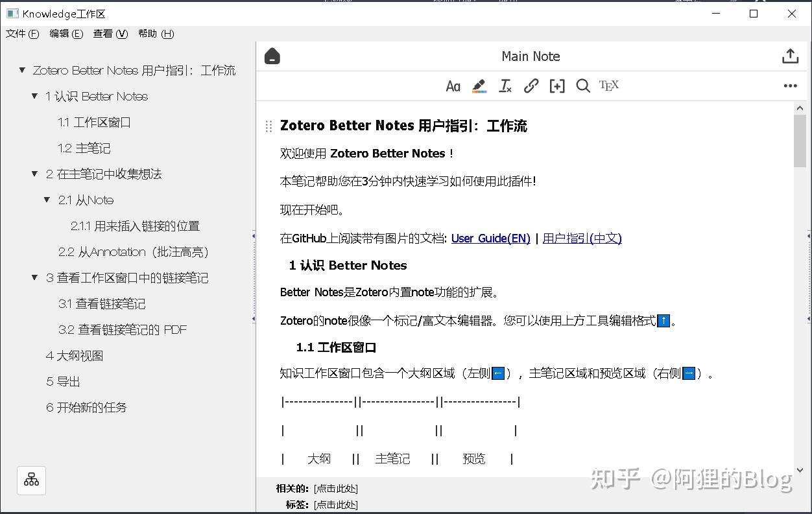Open the 用户指引(中文) link
Screen dimensions: 812x514
(582, 239)
